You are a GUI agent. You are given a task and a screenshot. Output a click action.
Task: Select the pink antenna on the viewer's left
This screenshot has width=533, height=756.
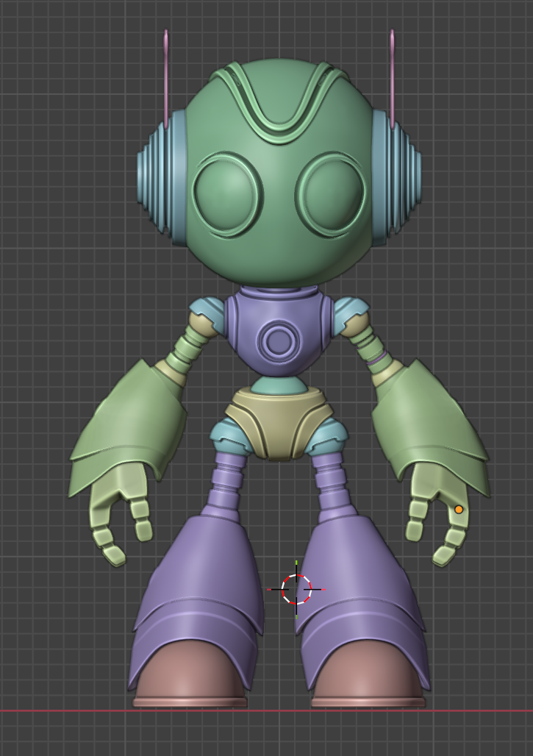point(166,79)
